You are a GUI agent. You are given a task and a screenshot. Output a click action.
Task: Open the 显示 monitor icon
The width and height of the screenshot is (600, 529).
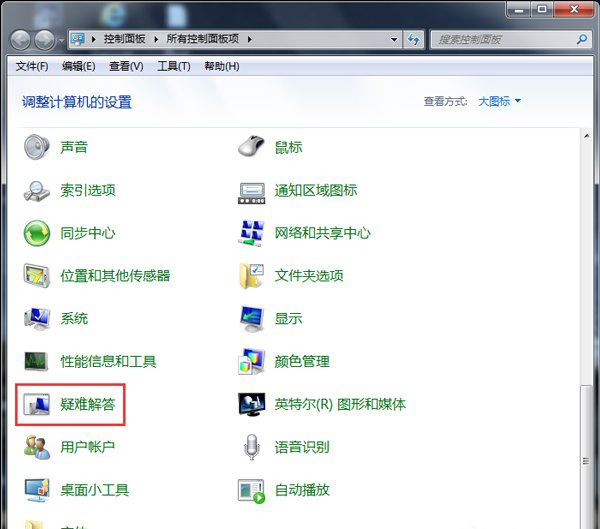252,318
